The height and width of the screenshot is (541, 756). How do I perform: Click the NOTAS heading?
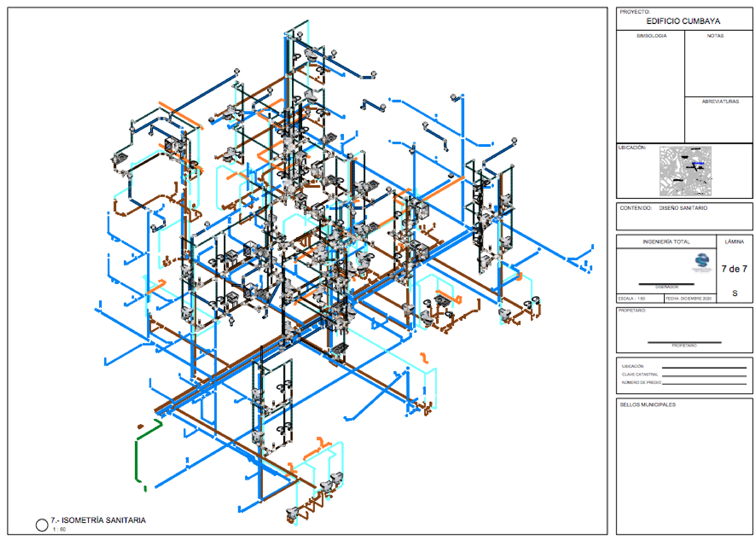click(715, 36)
